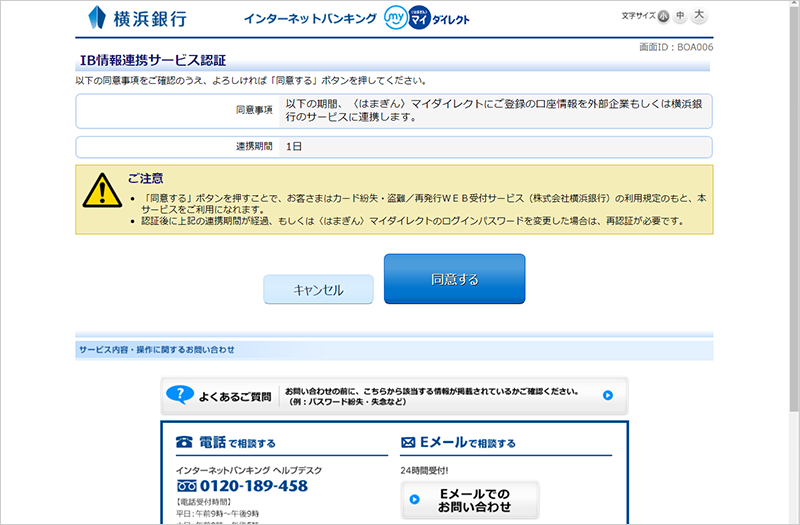Click the 1日 period value

pos(294,146)
